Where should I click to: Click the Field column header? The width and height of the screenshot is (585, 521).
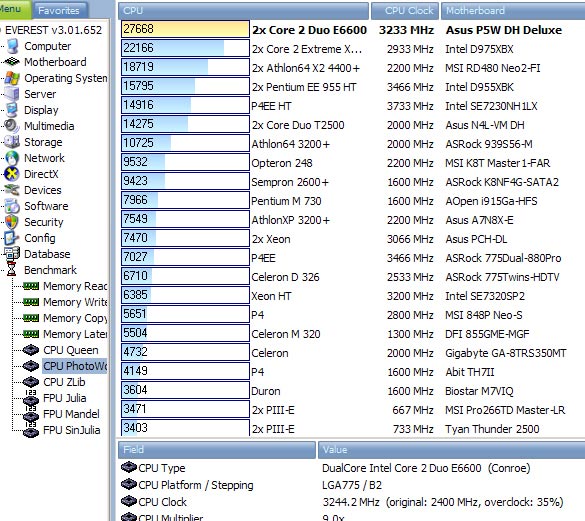[217, 450]
